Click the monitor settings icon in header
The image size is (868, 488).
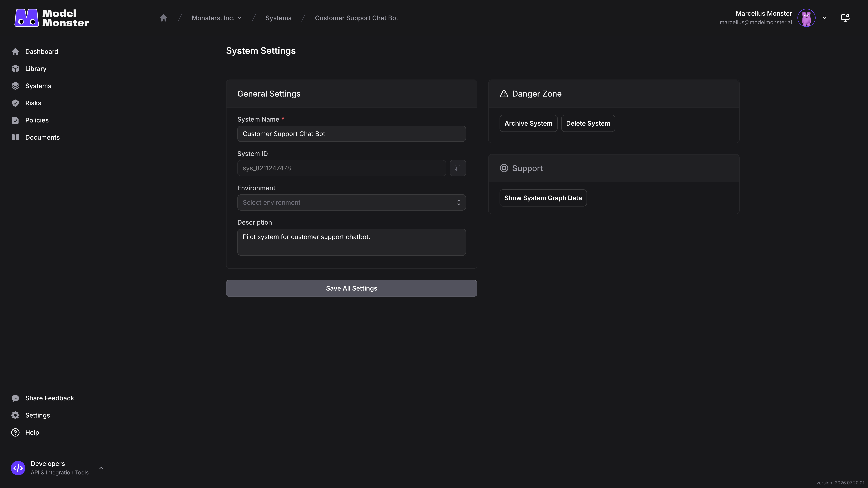845,18
